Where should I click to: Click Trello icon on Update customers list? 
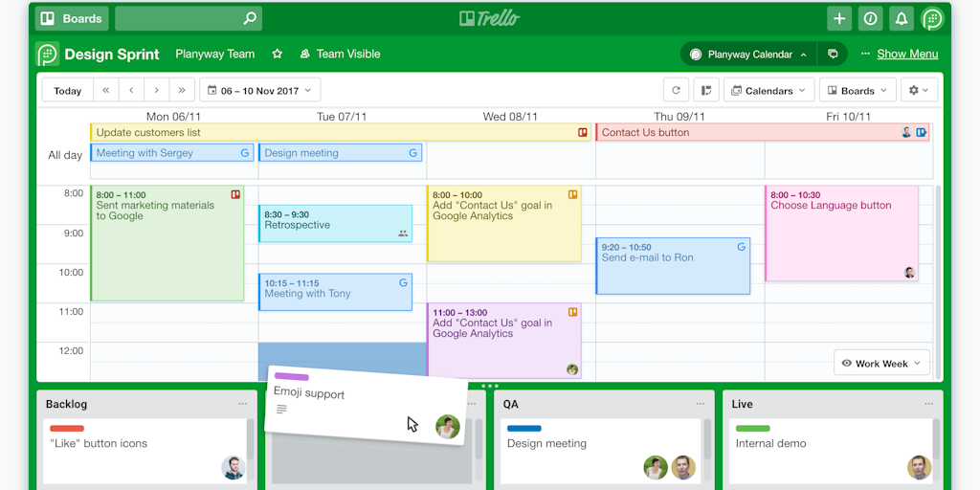point(582,132)
